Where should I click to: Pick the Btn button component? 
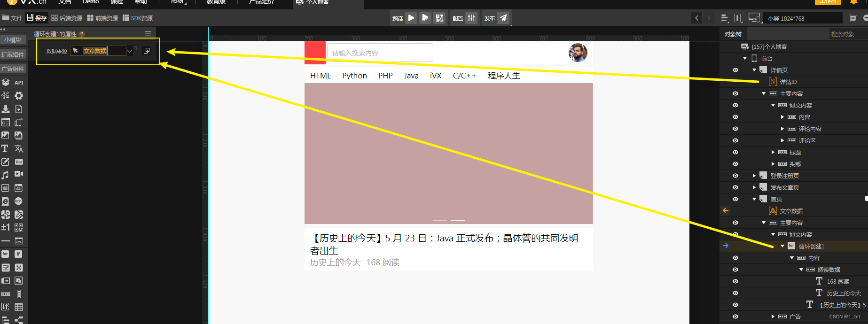pyautogui.click(x=19, y=162)
